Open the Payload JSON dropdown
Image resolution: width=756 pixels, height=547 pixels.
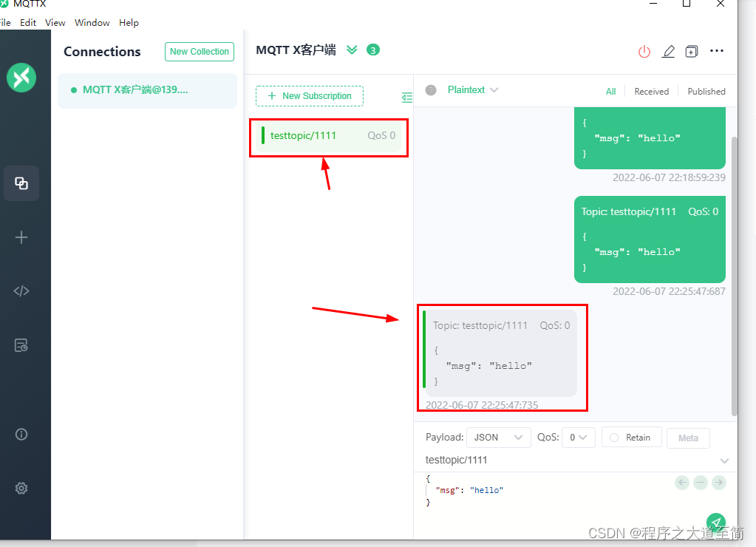(x=499, y=438)
